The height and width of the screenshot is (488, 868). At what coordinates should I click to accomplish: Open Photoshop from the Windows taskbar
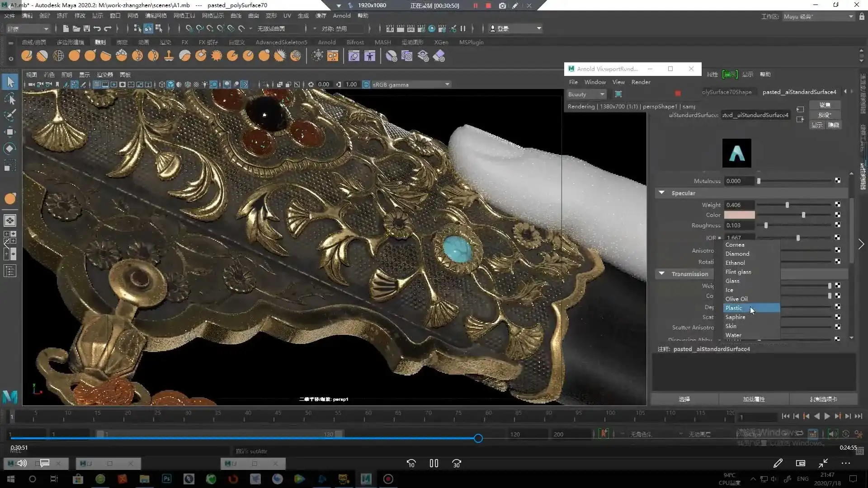(166, 479)
